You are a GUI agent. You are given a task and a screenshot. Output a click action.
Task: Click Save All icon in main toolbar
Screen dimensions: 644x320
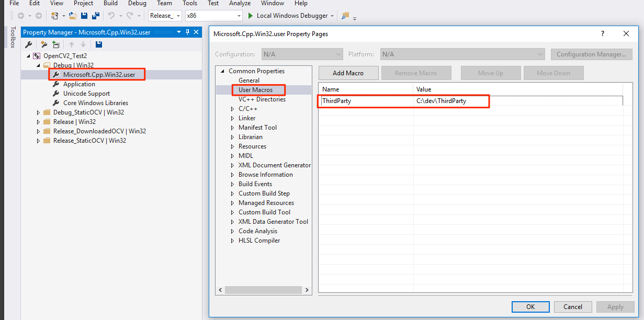(96, 16)
